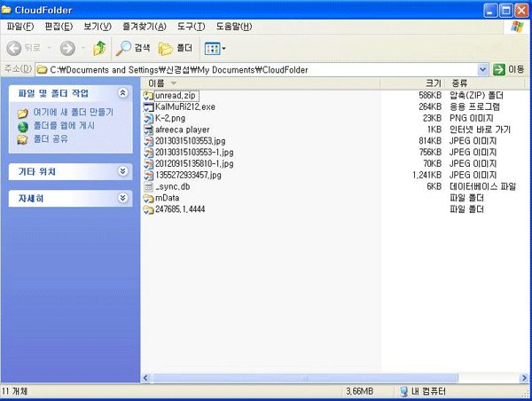Screen dimensions: 532x401
Task: Select the 20130315103553-1.jpg icon
Action: pos(148,153)
